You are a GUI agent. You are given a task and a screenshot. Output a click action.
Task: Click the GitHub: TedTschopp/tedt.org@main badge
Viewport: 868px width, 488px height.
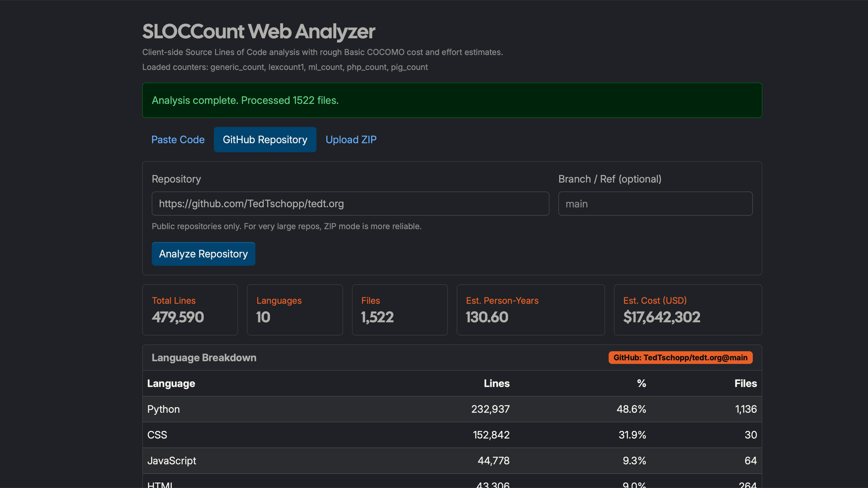point(680,357)
